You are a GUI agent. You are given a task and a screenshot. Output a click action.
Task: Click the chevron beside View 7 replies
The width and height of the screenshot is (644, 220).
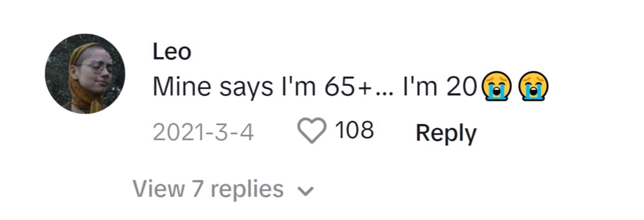[x=306, y=190]
